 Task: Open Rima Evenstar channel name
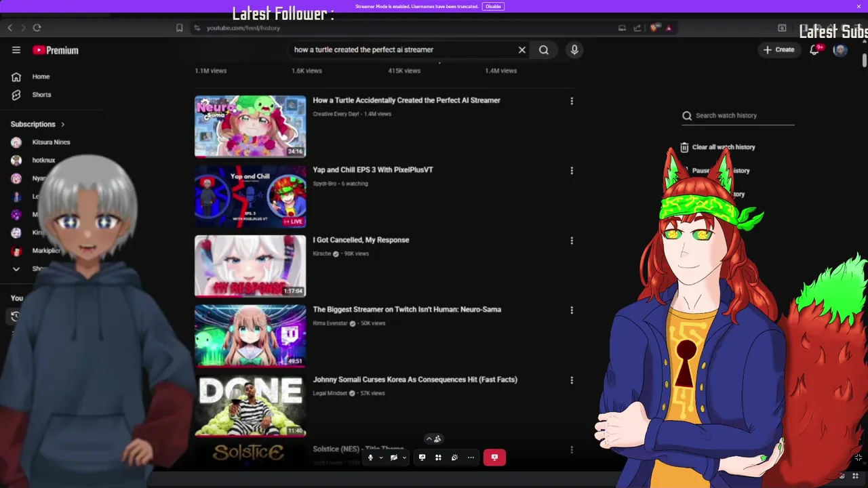tap(330, 323)
